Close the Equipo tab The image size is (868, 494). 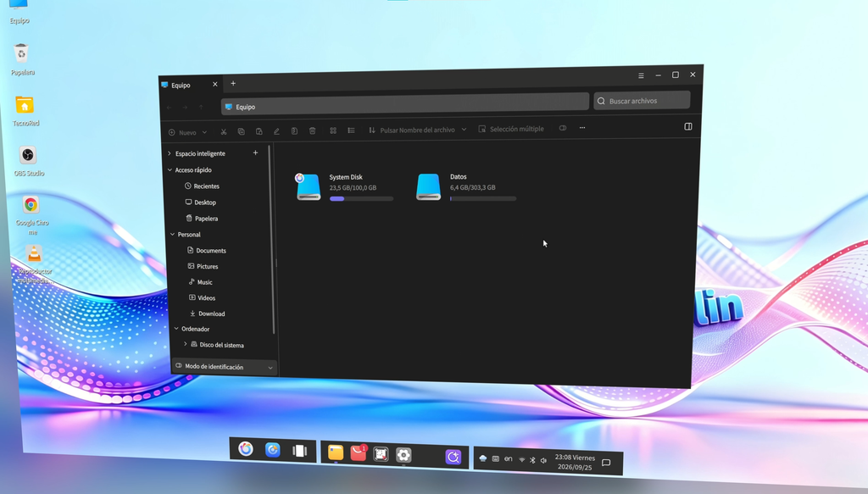(214, 84)
